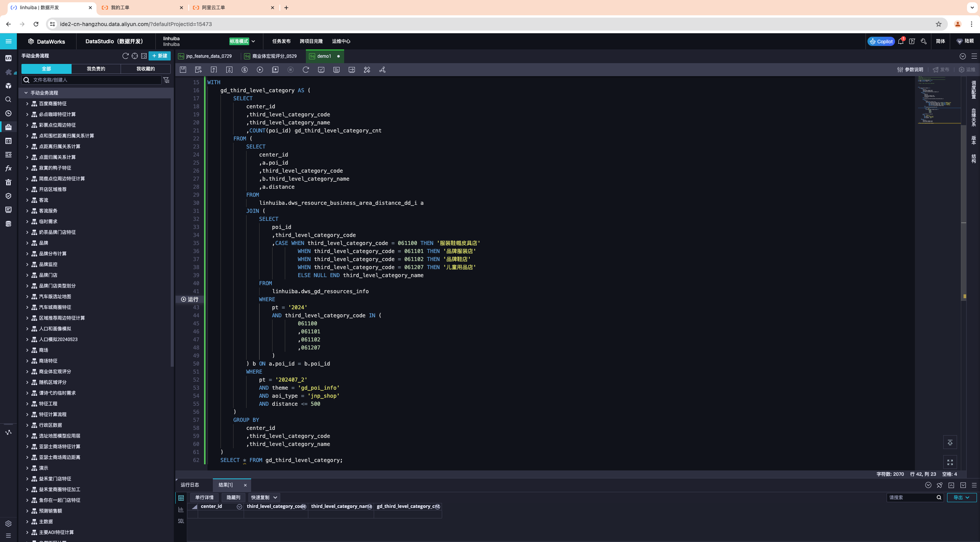Click the 新建 create button
The height and width of the screenshot is (542, 980).
point(160,56)
